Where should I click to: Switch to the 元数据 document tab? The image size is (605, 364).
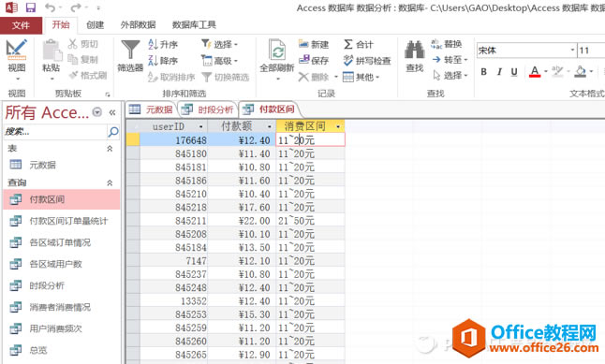pos(151,109)
